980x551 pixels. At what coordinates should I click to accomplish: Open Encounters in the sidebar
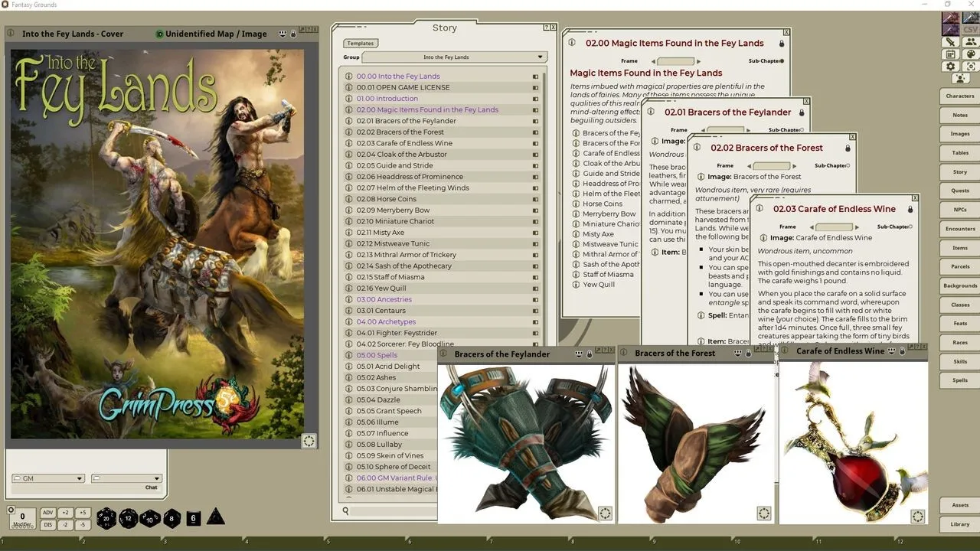tap(959, 229)
